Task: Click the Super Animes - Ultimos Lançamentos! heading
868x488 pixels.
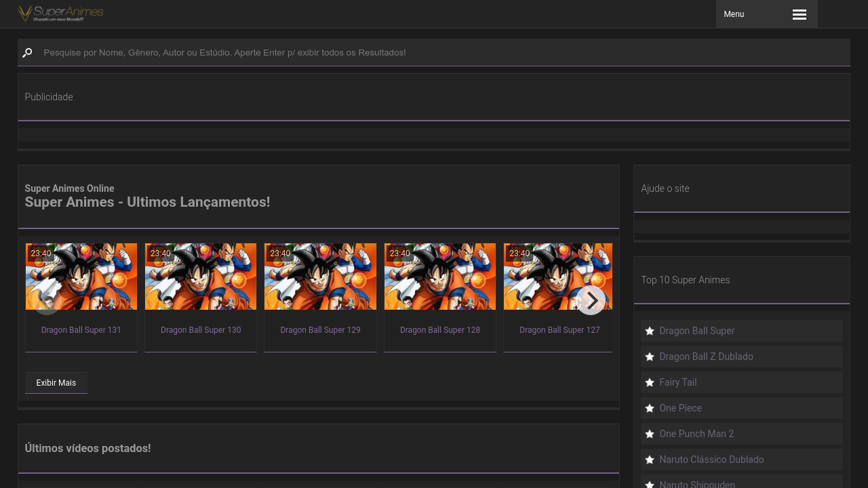Action: click(x=147, y=202)
